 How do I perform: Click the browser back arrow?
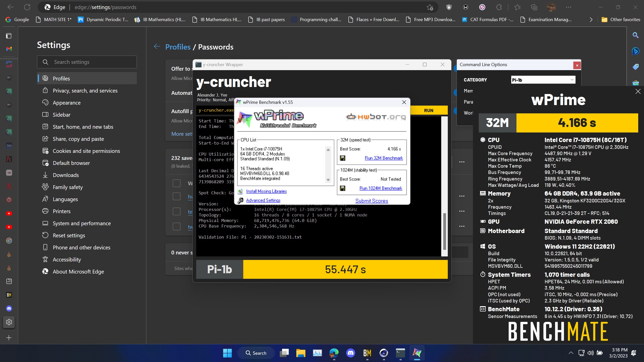[x=11, y=7]
